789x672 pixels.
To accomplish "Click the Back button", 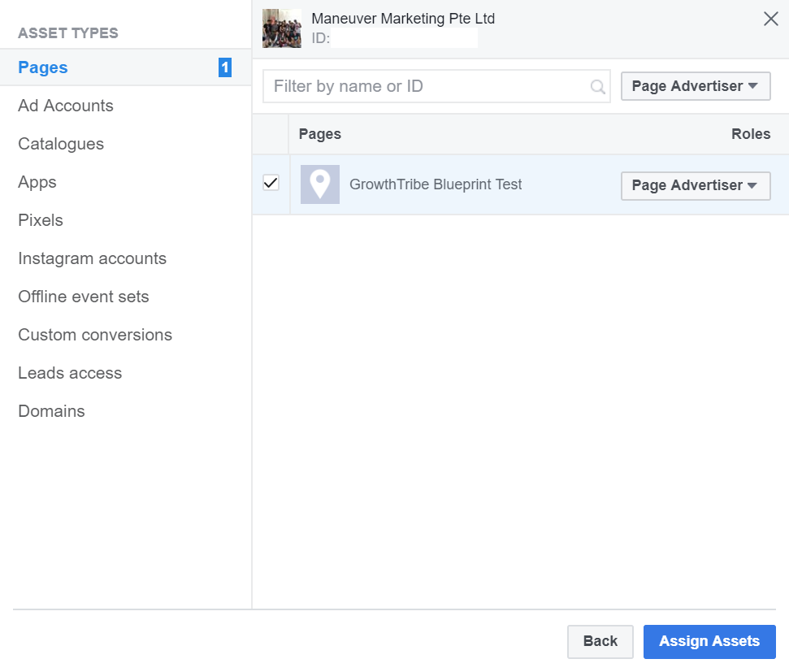I will point(600,641).
